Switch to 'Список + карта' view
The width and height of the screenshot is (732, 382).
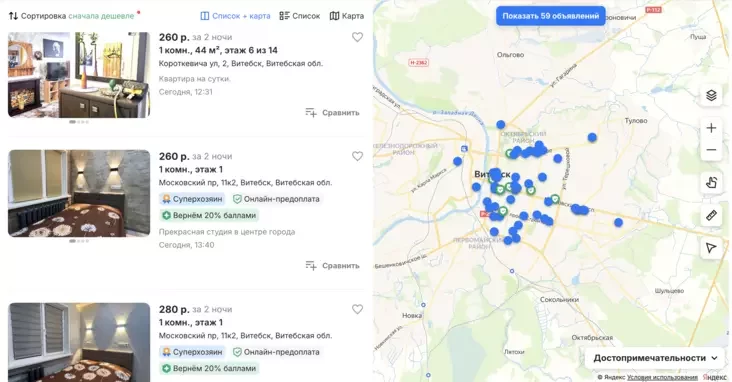(x=235, y=16)
